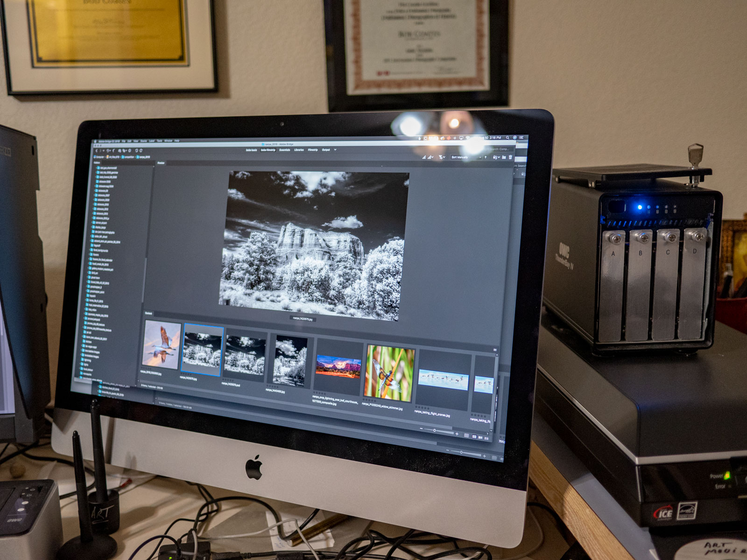Click the rotate counterclockwise icon

136,151
